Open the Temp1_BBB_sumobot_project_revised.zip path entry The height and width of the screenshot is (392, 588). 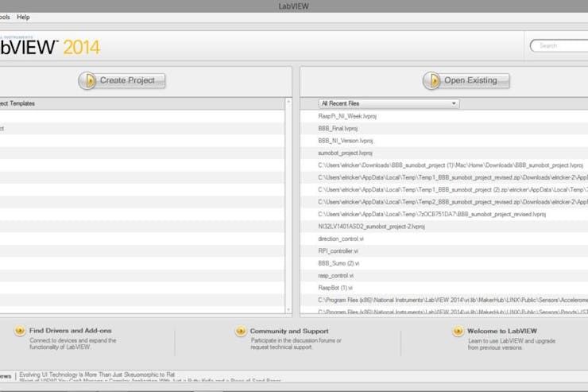click(453, 177)
